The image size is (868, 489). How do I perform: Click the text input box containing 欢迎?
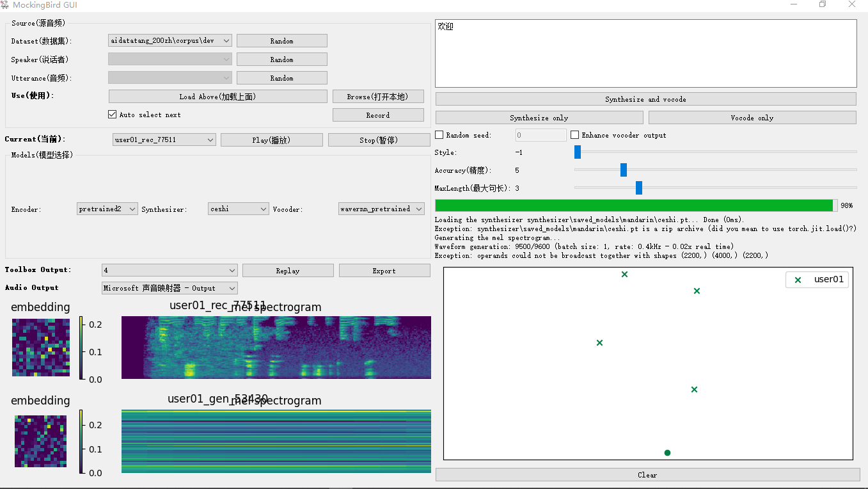point(646,54)
